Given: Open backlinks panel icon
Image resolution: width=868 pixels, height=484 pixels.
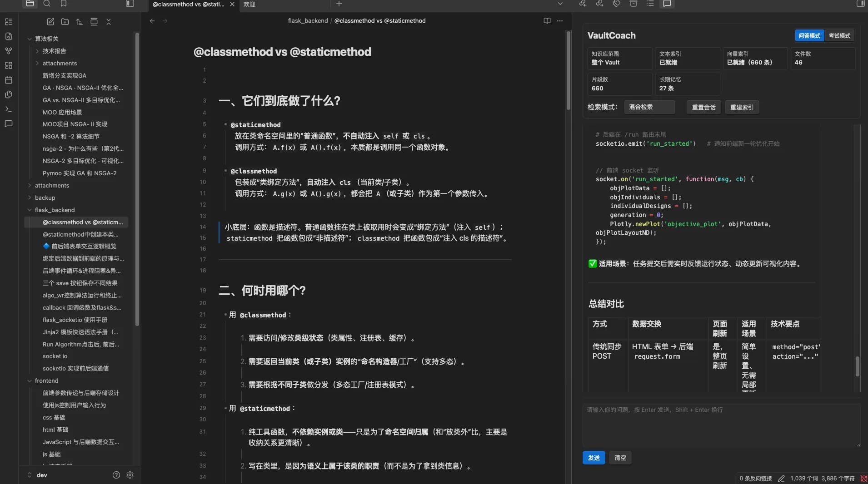Looking at the screenshot, I should [583, 4].
